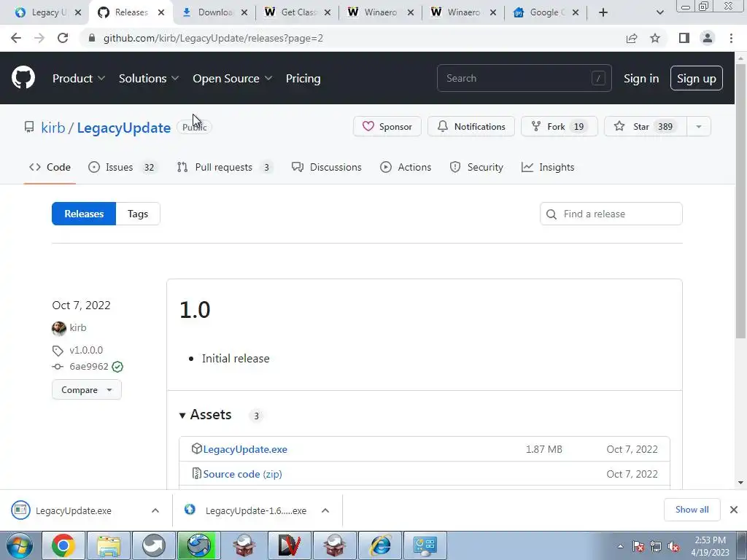Switch to the Code tab
Viewport: 747px width, 560px height.
click(x=50, y=167)
